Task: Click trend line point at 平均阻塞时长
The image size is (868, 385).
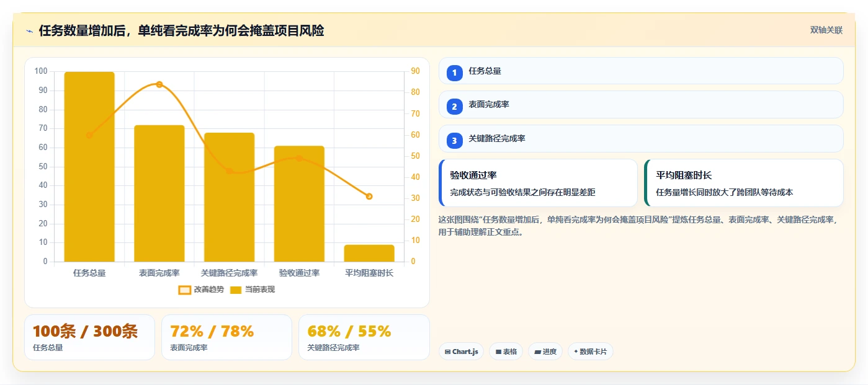Action: (369, 197)
